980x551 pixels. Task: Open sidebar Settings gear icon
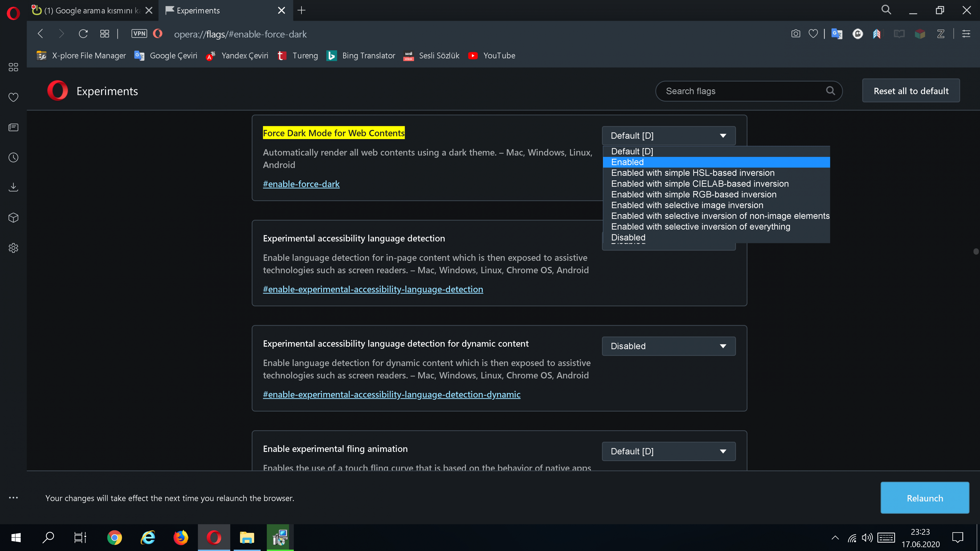coord(13,248)
